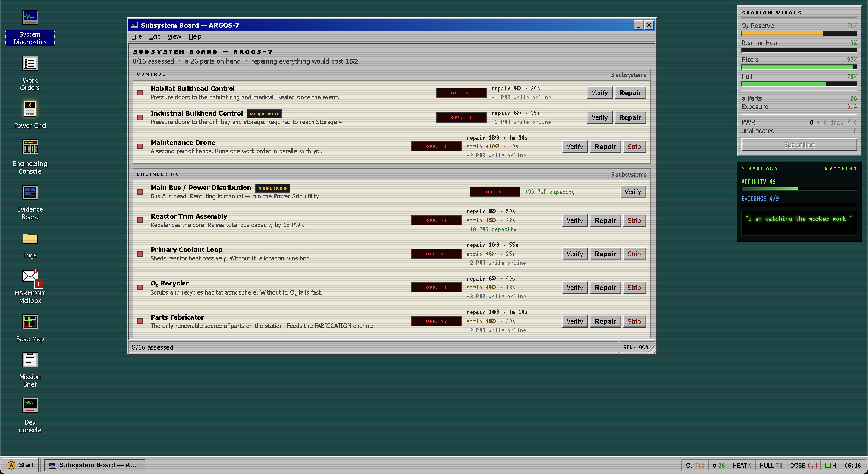
Task: Click the red status indicator for Parts Fabricator
Action: 140,321
